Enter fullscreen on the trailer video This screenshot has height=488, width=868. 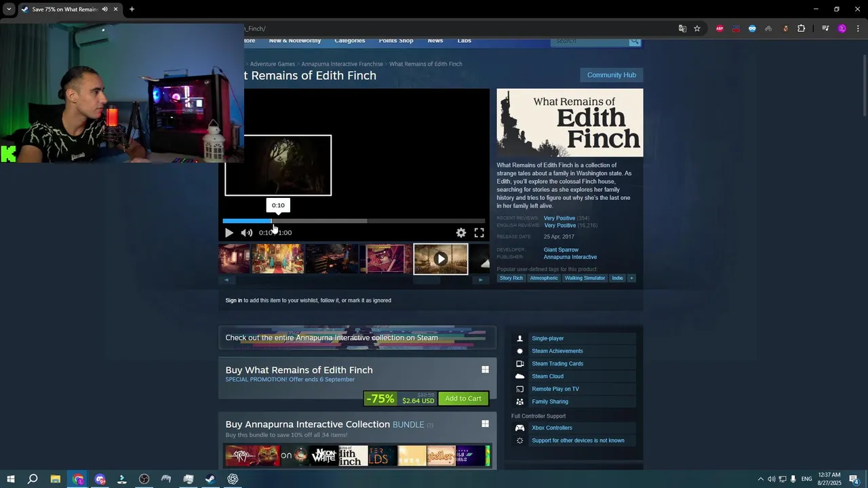479,232
